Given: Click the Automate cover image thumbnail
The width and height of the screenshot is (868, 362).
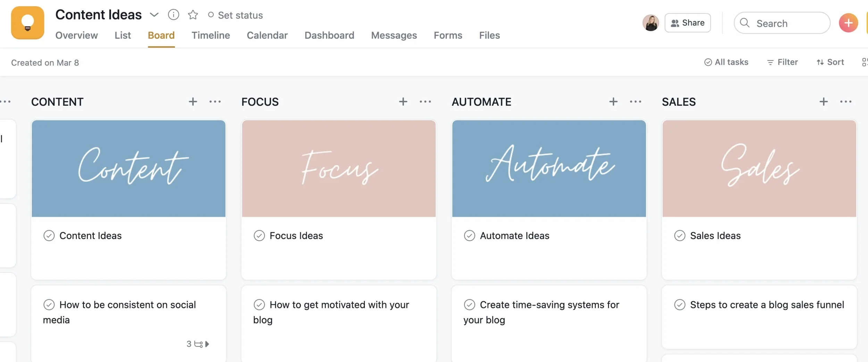Looking at the screenshot, I should click(549, 169).
